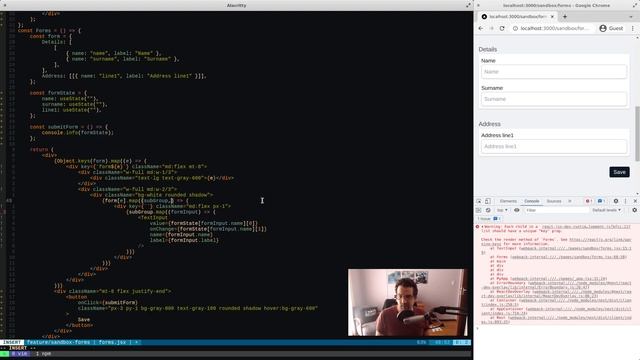The width and height of the screenshot is (640, 360).
Task: Click the '1 Issue' link in console
Action: click(489, 219)
